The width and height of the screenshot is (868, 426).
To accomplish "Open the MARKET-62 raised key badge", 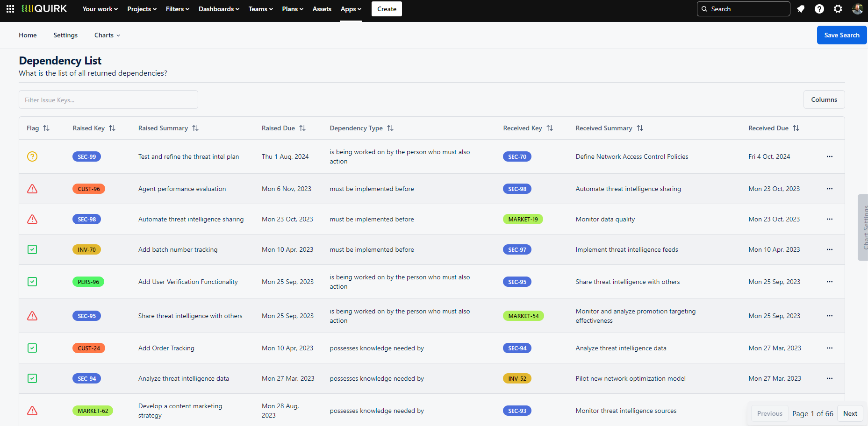I will [x=93, y=411].
